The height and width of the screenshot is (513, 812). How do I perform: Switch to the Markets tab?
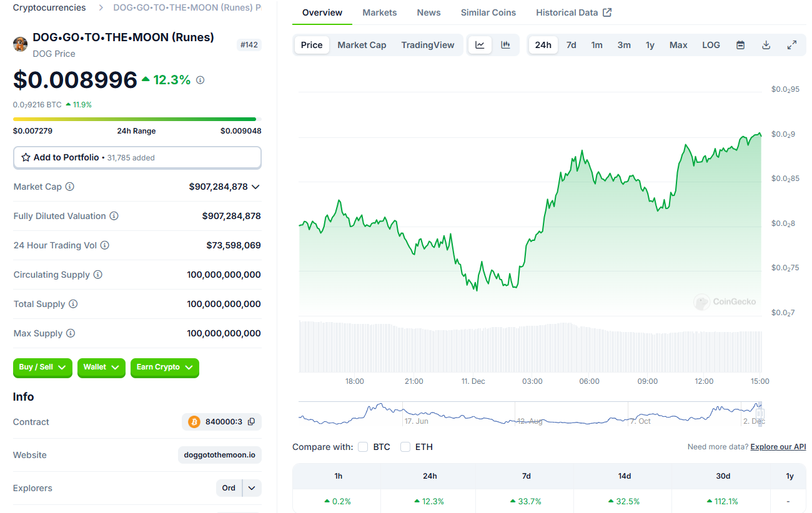pyautogui.click(x=380, y=12)
